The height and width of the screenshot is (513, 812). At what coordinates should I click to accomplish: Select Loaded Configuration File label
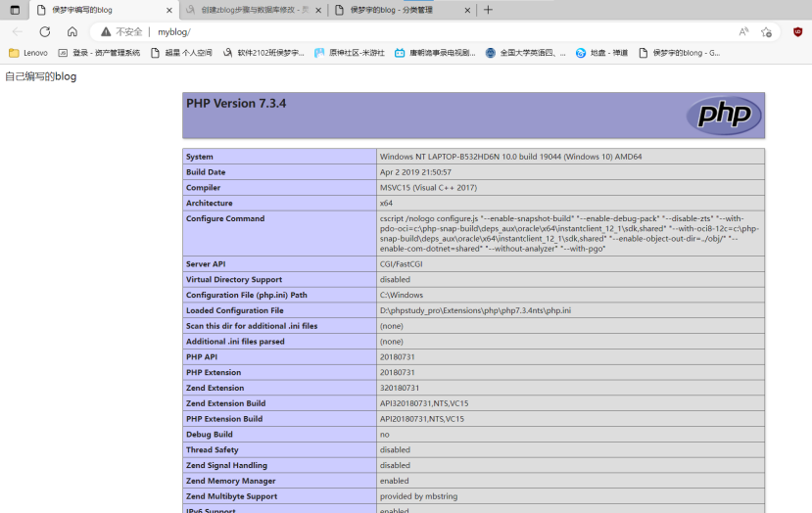point(235,310)
